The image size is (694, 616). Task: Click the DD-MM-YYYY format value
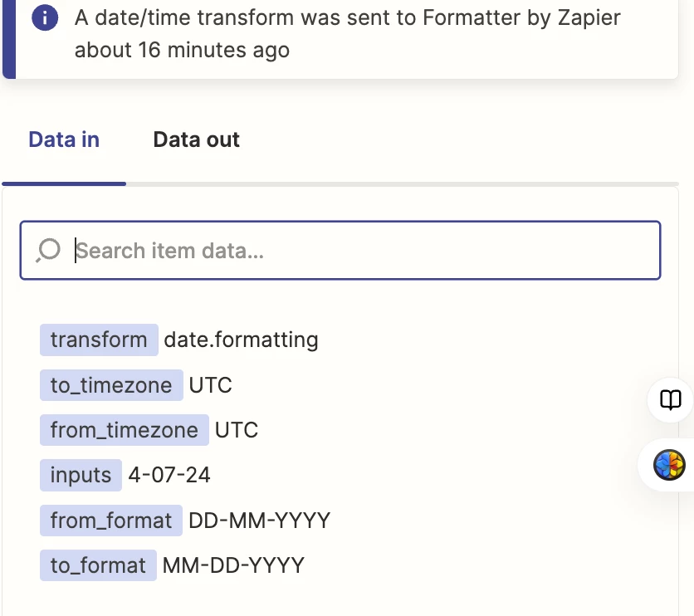[x=259, y=521]
